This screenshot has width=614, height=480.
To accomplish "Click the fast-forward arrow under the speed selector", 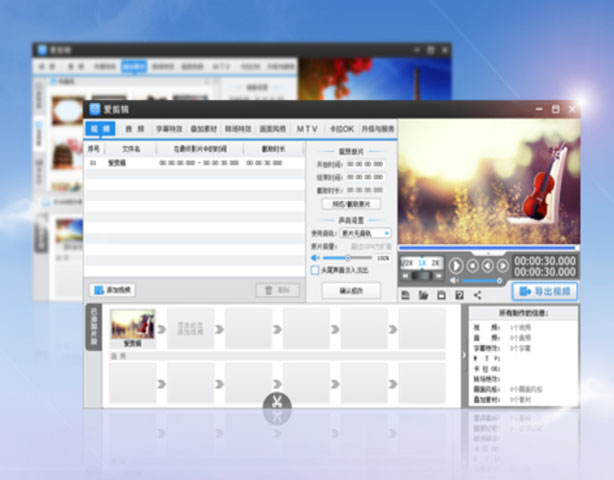I will tap(439, 276).
